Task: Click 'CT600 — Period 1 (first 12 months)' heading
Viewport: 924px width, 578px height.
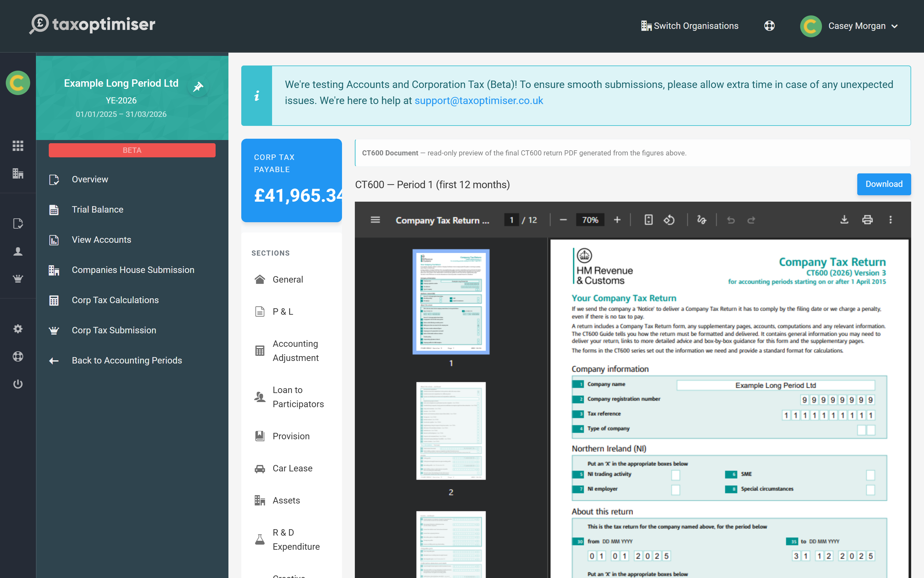Action: (432, 185)
